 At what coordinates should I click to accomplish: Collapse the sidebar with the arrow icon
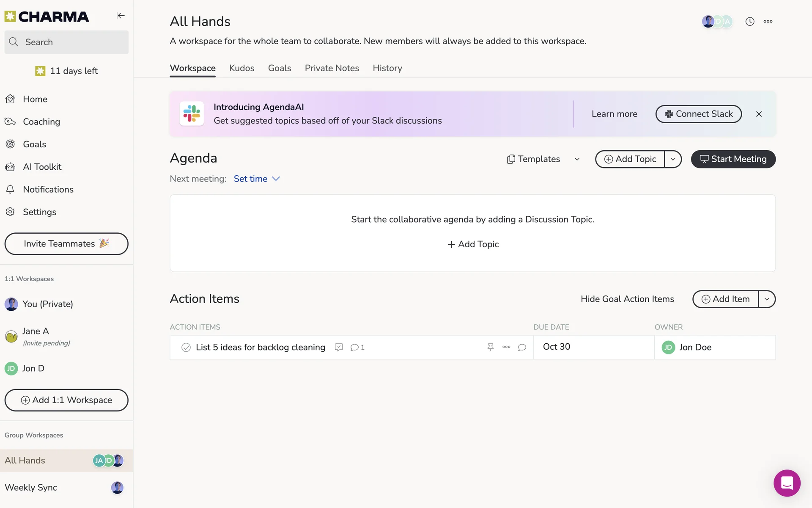click(x=121, y=16)
